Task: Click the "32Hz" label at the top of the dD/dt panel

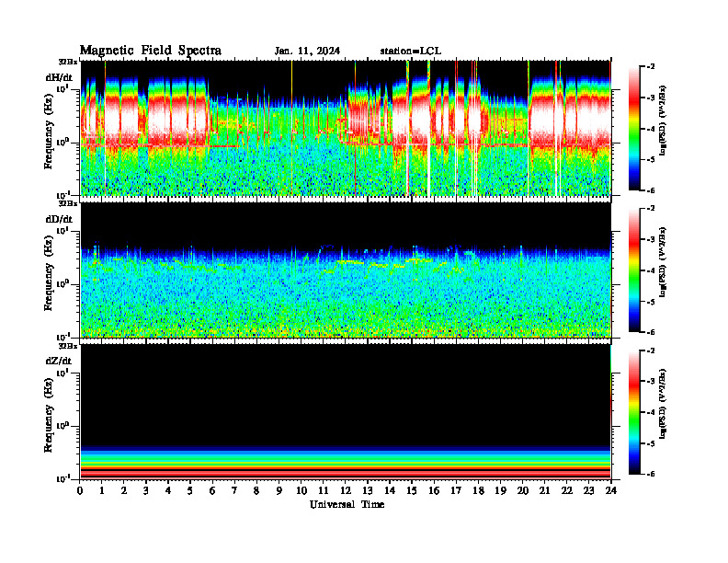Action: [68, 203]
